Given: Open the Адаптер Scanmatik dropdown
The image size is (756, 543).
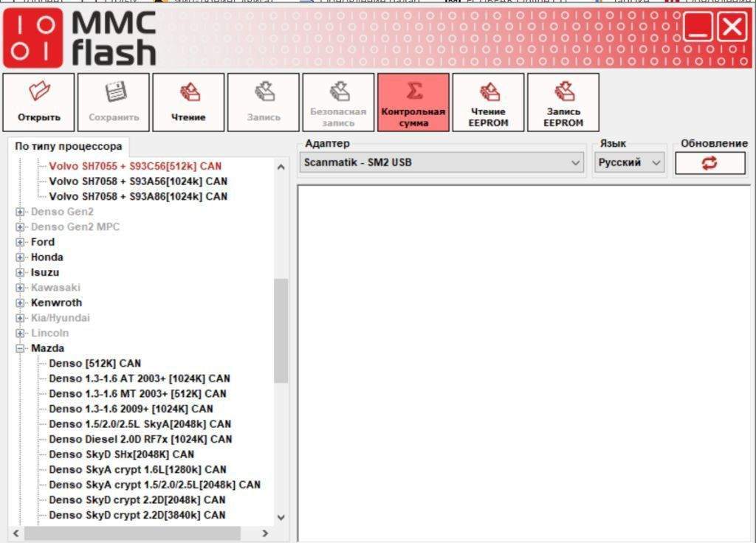Looking at the screenshot, I should 441,163.
